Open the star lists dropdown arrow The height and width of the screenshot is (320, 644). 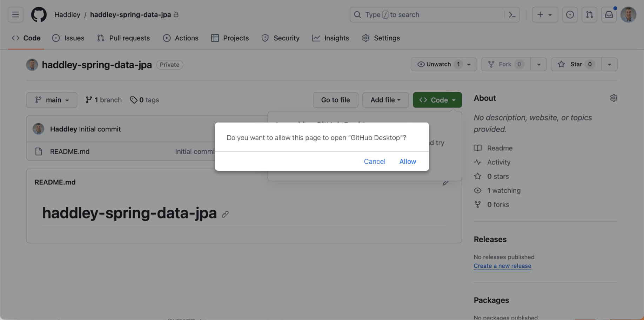coord(609,64)
